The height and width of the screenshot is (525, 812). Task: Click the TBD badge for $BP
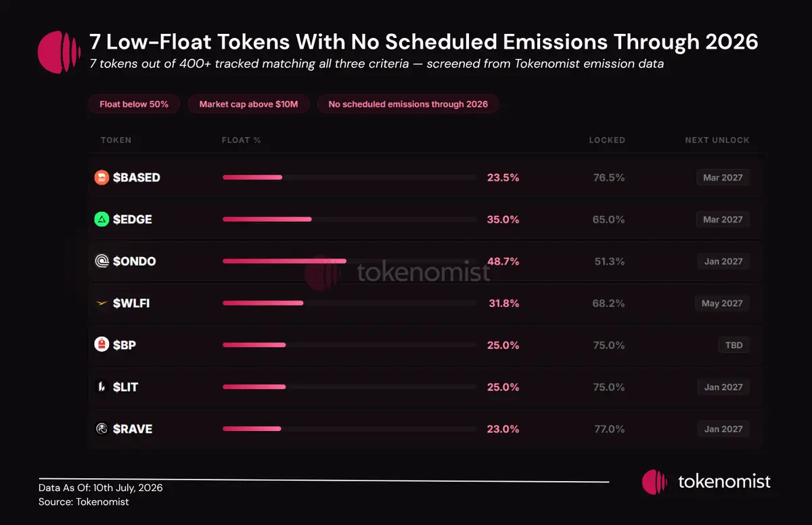[734, 345]
